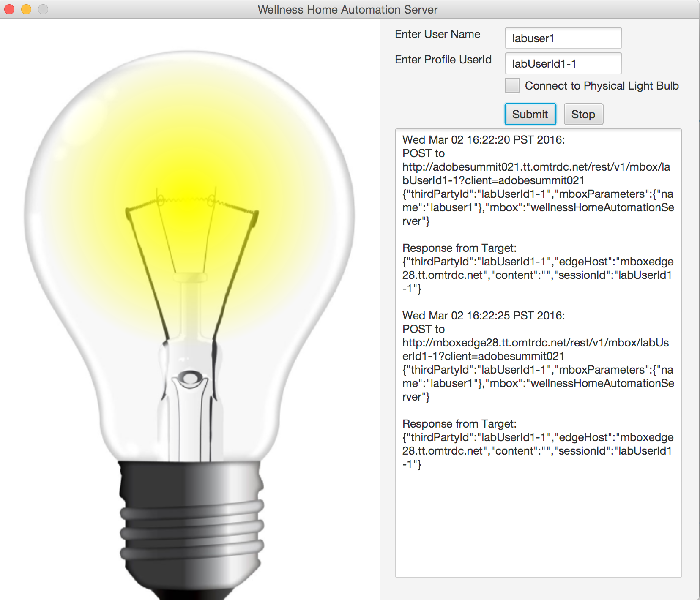Click the Wellness Home Automation Server window title
Viewport: 700px width, 600px height.
[347, 10]
